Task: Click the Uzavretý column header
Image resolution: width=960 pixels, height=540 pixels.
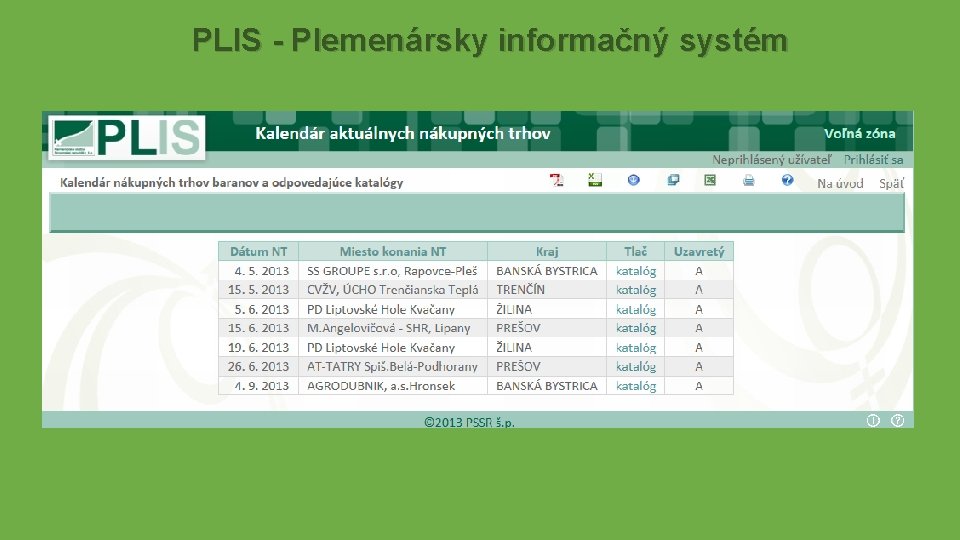Action: (699, 251)
